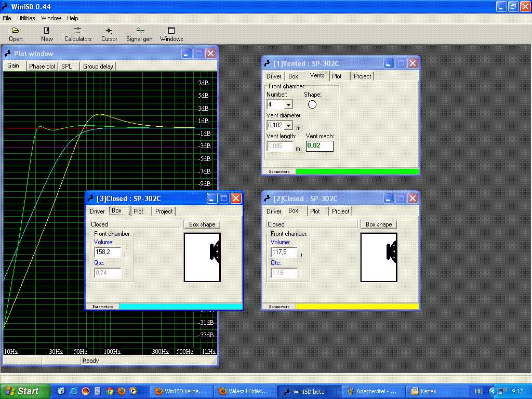Click the yellow color bar in [2]Closed
Image resolution: width=532 pixels, height=399 pixels.
tap(356, 307)
